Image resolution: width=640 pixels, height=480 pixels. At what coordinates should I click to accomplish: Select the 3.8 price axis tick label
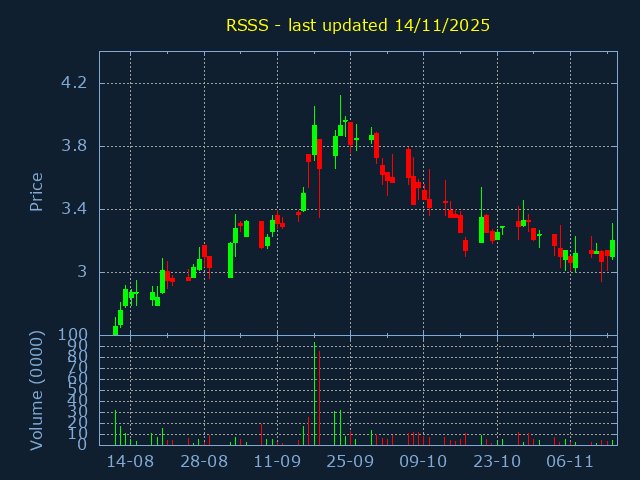(x=74, y=146)
